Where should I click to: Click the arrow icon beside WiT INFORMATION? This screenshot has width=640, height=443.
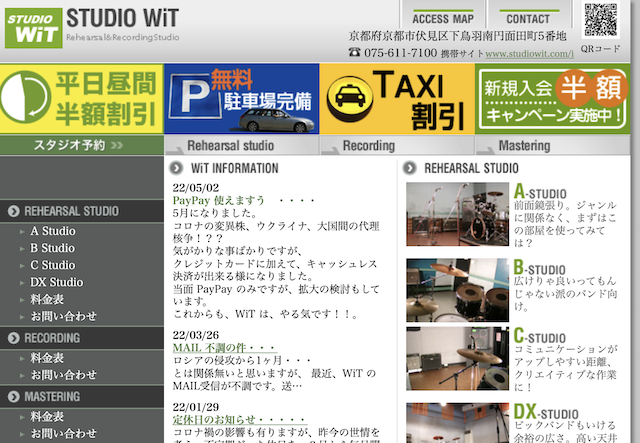click(x=176, y=168)
